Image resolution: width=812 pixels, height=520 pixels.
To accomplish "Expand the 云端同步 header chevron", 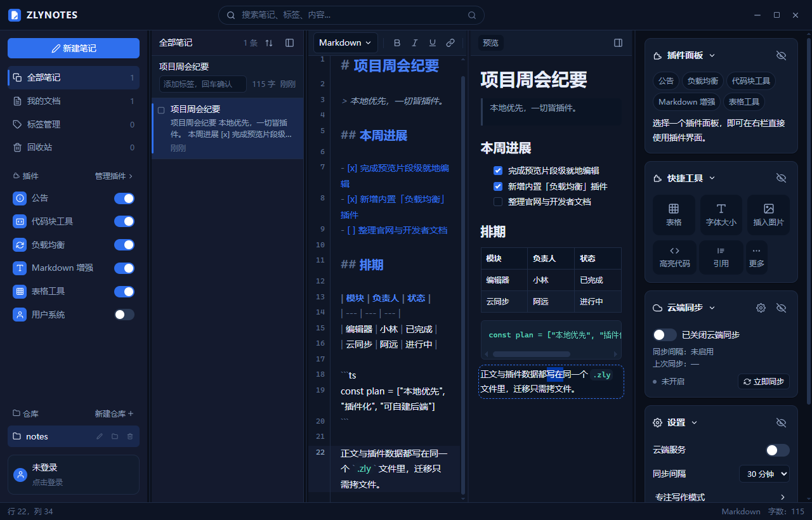I will [x=712, y=308].
